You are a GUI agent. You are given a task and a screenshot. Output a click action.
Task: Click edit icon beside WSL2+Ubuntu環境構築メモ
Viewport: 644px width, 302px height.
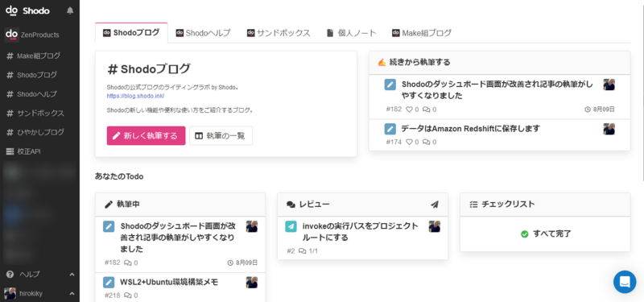pos(109,283)
